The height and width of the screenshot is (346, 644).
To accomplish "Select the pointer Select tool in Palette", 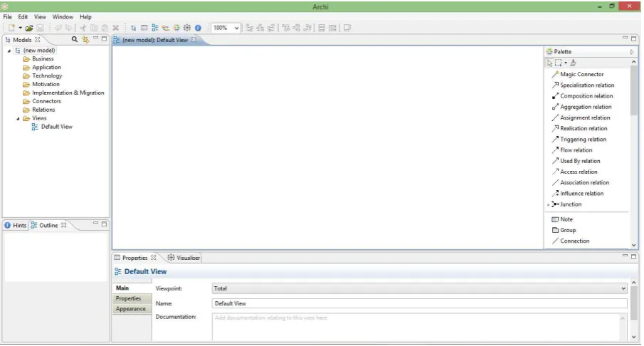I will [549, 63].
